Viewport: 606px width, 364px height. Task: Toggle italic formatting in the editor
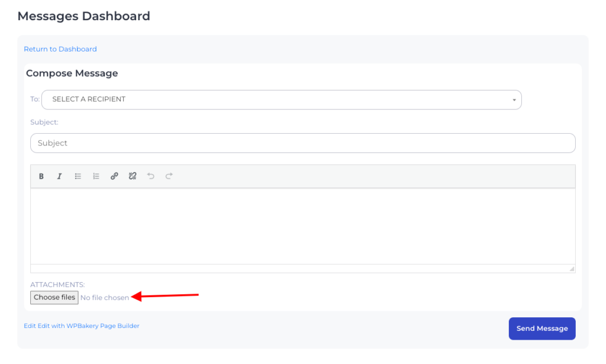(x=59, y=176)
